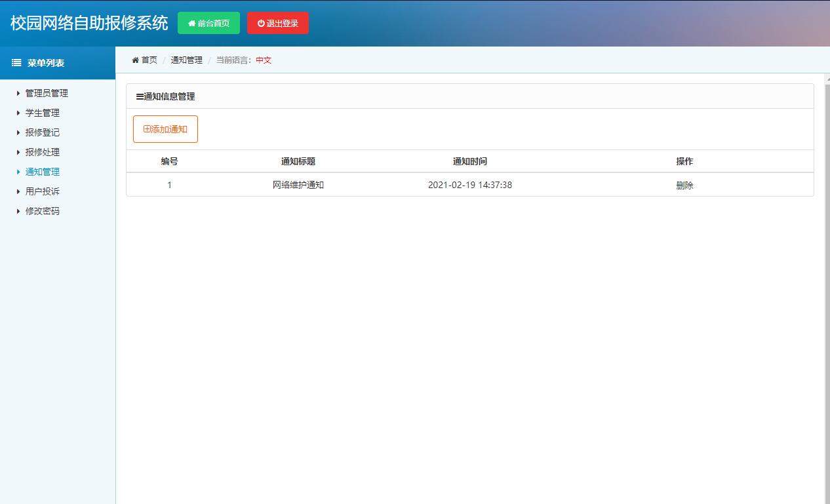Screen dimensions: 830x504
Task: Click the 退出登录 button to log out
Action: (x=277, y=23)
